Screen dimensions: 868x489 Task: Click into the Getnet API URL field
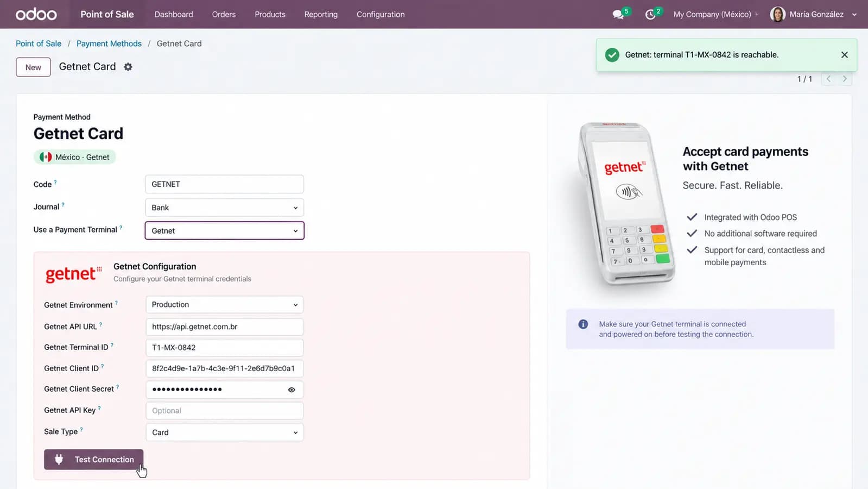pyautogui.click(x=224, y=327)
